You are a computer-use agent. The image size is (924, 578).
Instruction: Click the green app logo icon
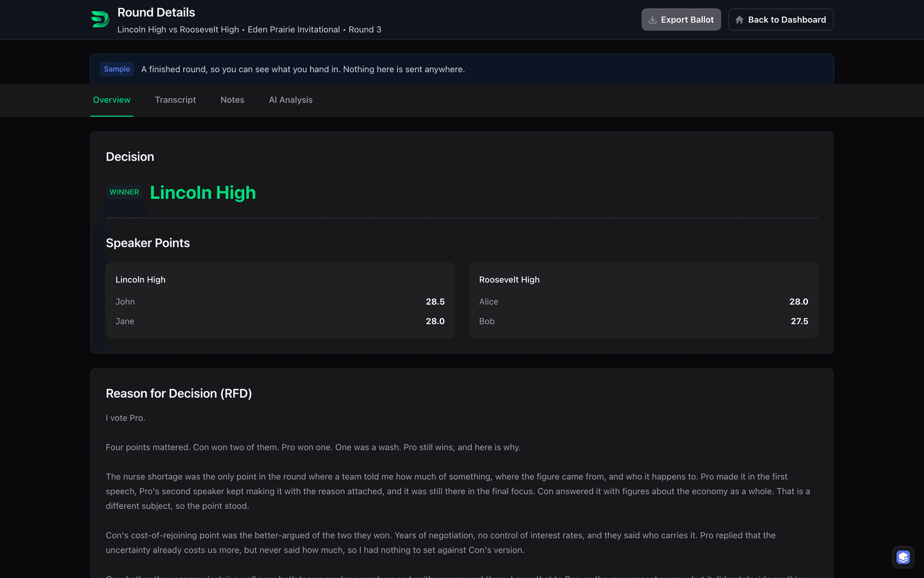coord(100,19)
